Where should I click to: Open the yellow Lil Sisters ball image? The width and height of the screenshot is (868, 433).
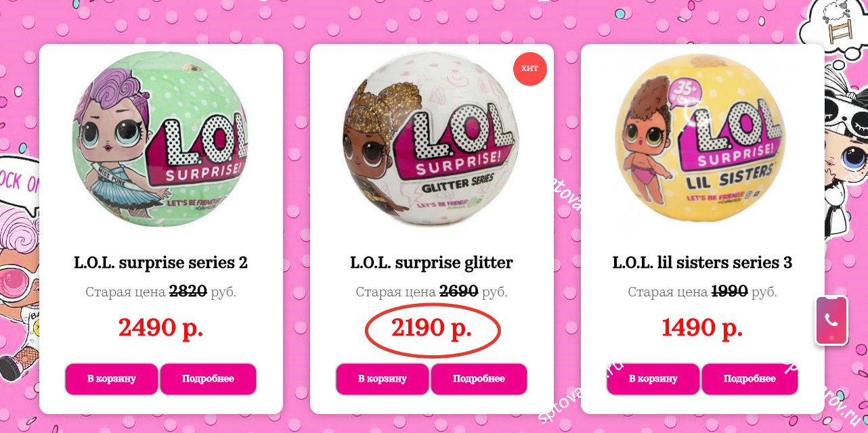(x=702, y=141)
